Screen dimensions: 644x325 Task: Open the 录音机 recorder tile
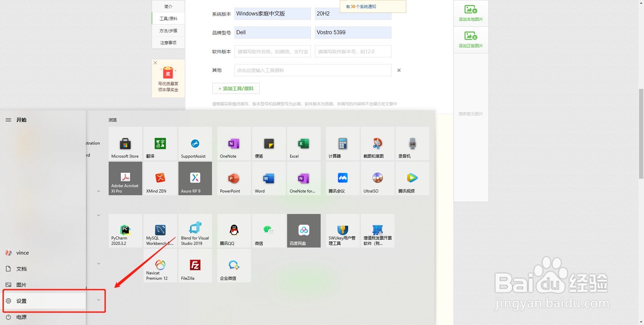pyautogui.click(x=412, y=144)
